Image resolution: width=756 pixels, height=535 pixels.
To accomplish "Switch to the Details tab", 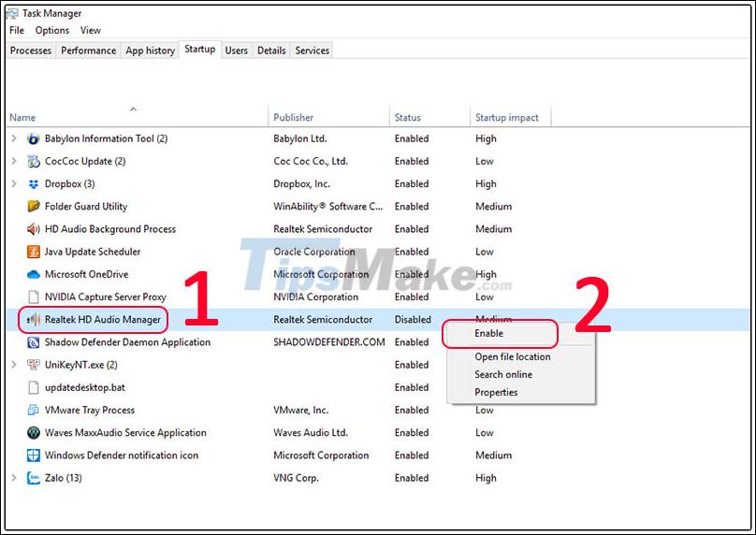I will [x=271, y=51].
